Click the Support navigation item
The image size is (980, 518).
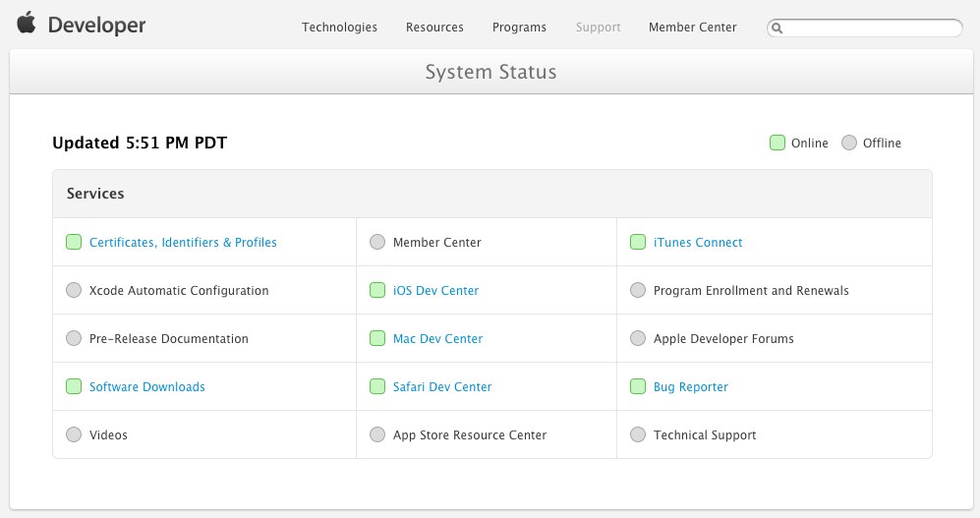coord(598,28)
